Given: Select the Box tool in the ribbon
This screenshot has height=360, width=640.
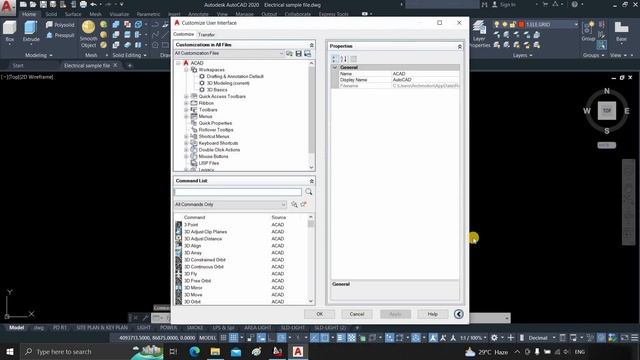Looking at the screenshot, I should click(9, 32).
